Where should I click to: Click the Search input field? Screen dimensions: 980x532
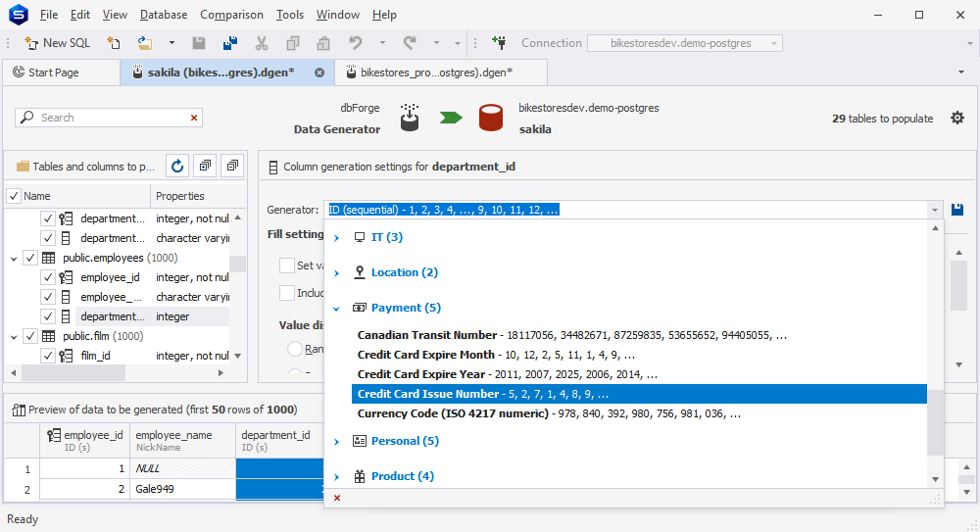110,118
